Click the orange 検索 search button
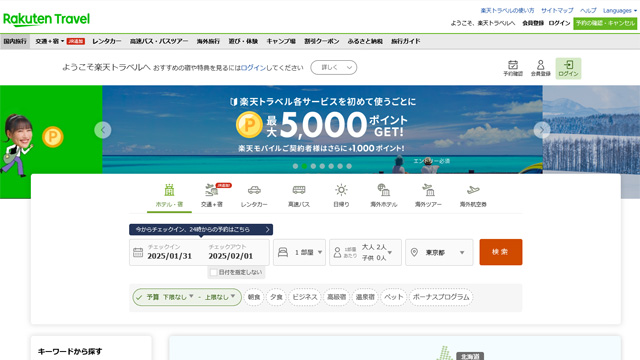 tap(501, 252)
